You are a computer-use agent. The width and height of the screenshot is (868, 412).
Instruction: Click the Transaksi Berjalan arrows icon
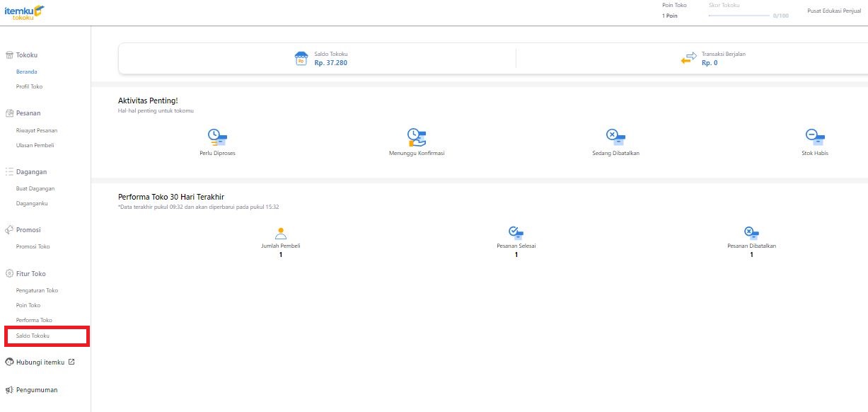688,59
